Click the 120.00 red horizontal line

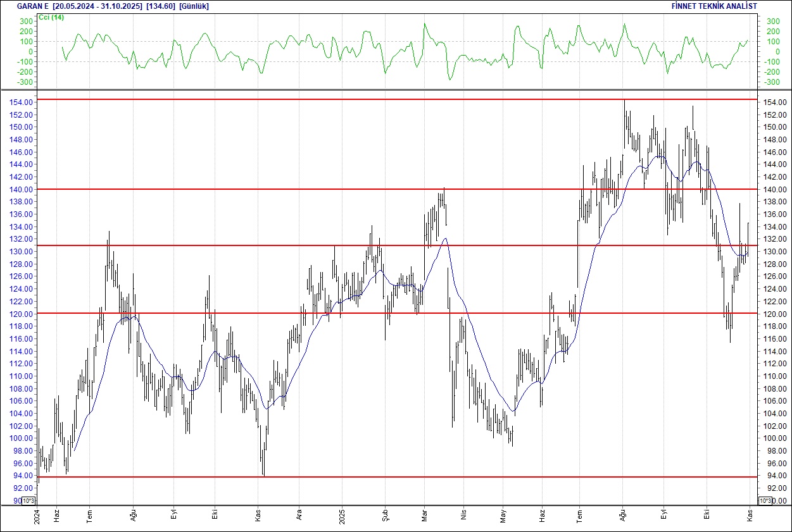(x=380, y=313)
